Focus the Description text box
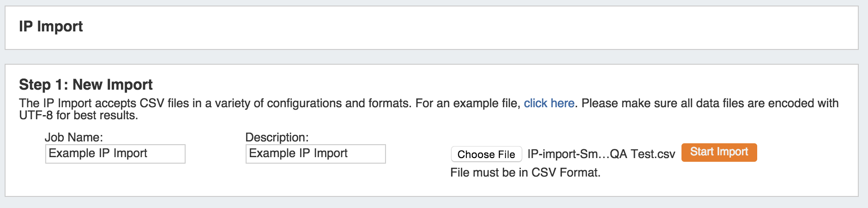 coord(315,154)
